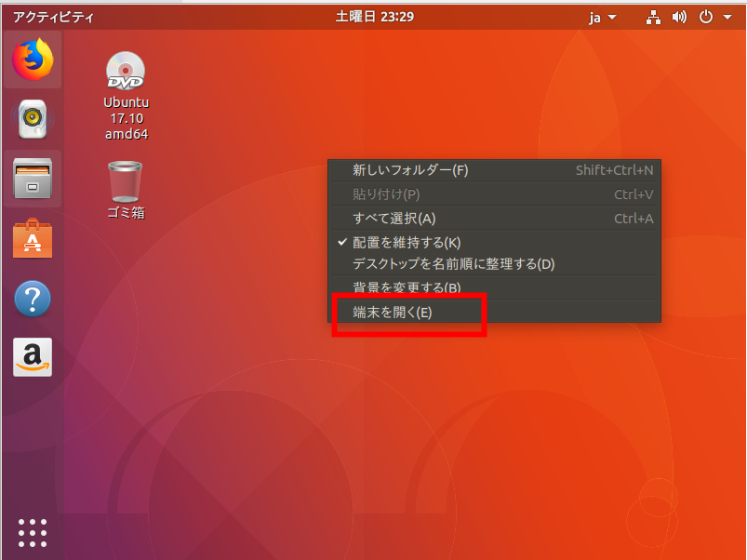This screenshot has width=747, height=560.
Task: Choose 端末を開く(E) to open terminal
Action: [x=494, y=312]
